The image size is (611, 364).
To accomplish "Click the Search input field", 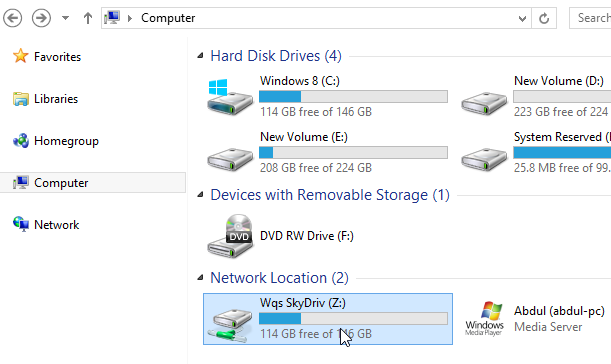I will pyautogui.click(x=590, y=18).
